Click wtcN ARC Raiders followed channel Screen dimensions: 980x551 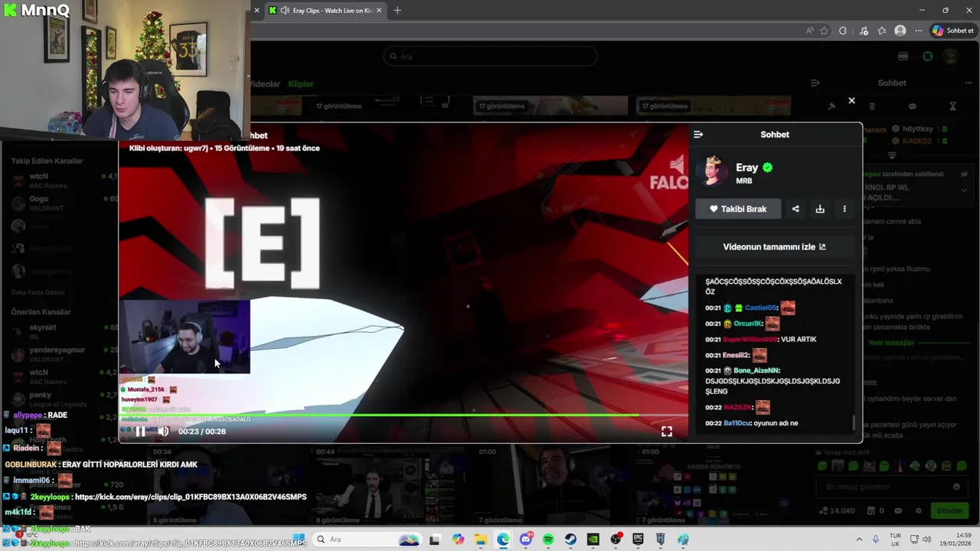[x=64, y=181]
